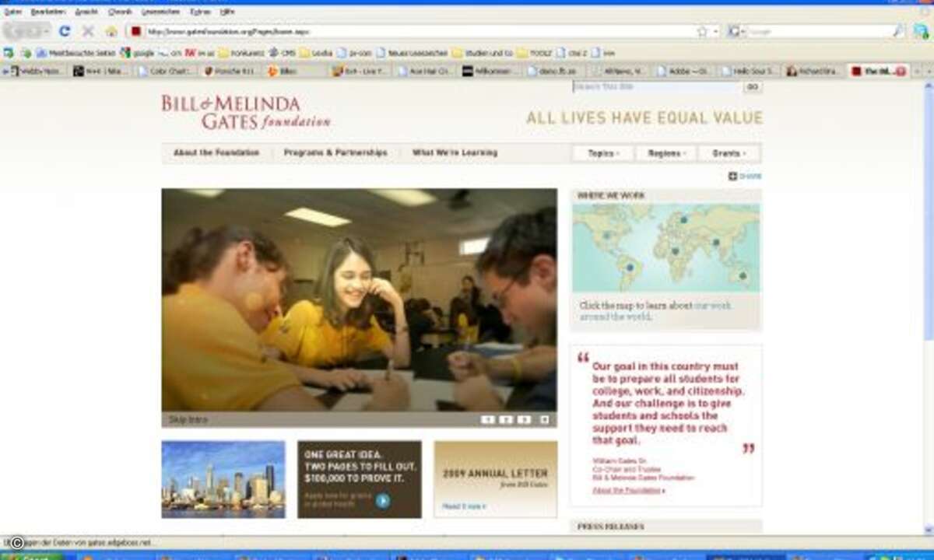Reload the page with the refresh icon
934x560 pixels.
pyautogui.click(x=65, y=31)
